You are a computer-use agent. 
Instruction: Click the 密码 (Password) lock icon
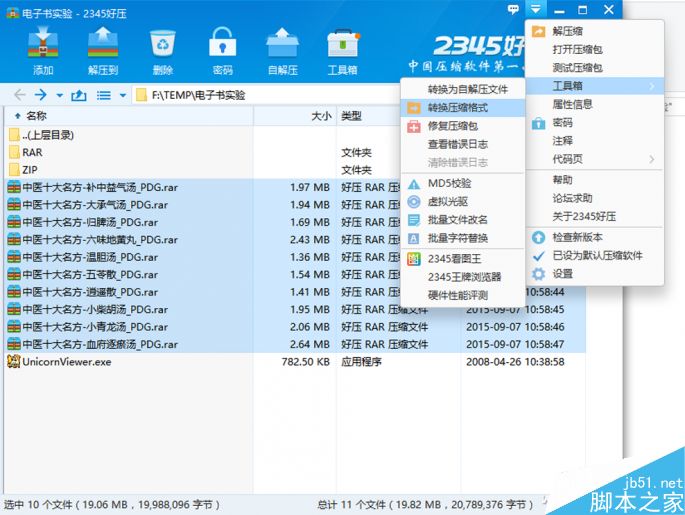click(x=222, y=50)
